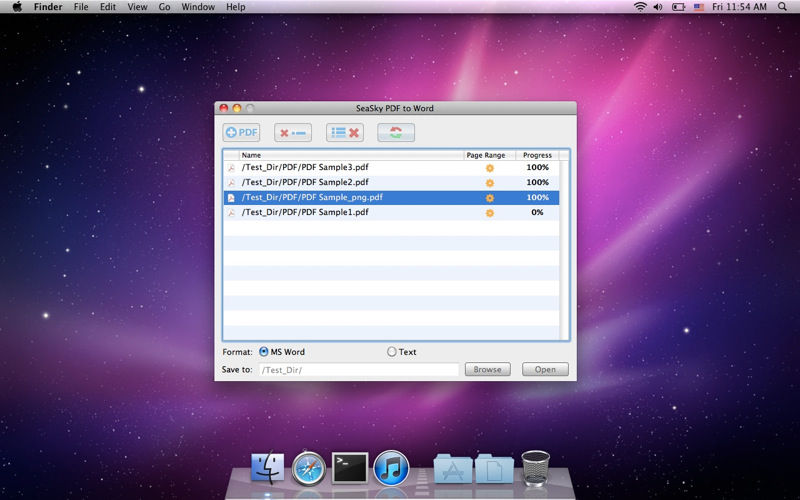
Task: Click PDF file icon beside Sample_png.pdf
Action: tap(231, 198)
